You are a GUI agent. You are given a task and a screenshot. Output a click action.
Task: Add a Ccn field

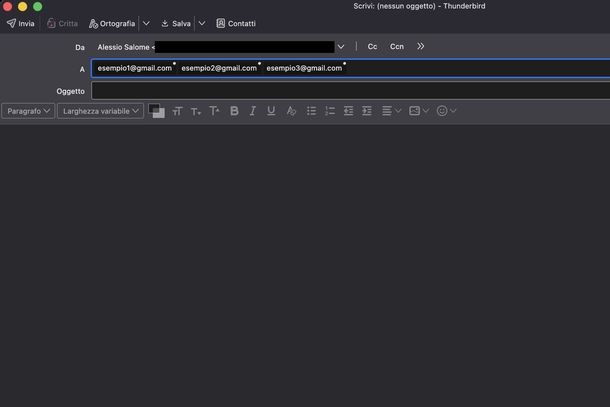click(396, 47)
